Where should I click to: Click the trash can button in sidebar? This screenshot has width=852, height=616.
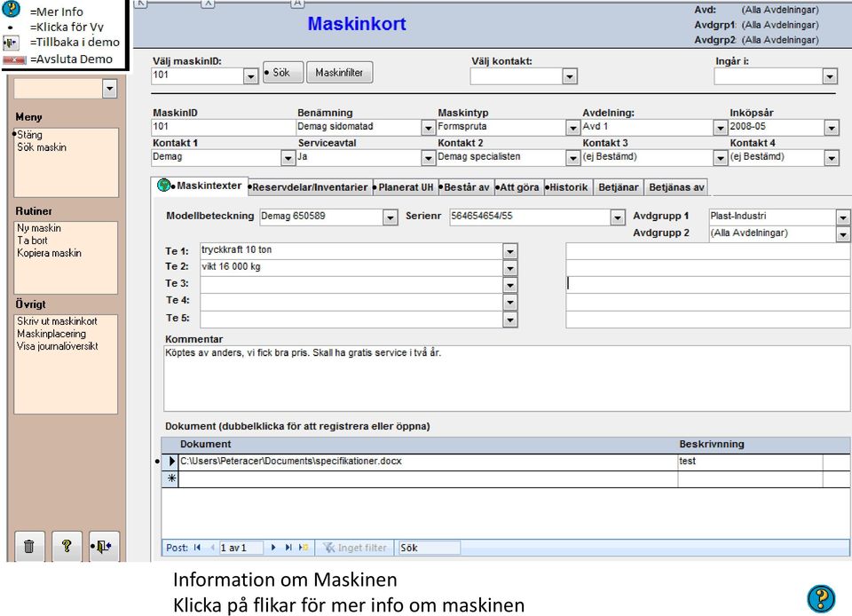[x=29, y=546]
